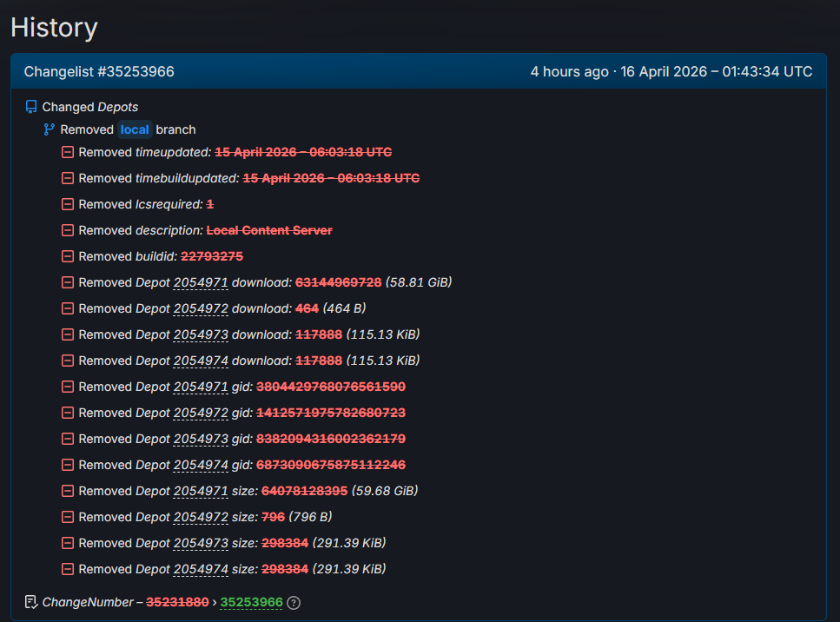Open Depot 2054974 link in download row
The image size is (840, 622).
point(201,361)
